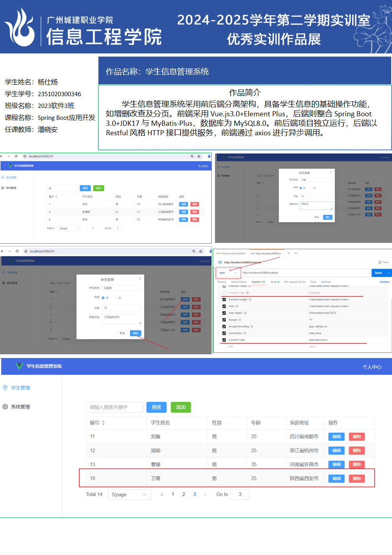Click the Postman Save disk icon
392x555 pixels.
click(380, 262)
